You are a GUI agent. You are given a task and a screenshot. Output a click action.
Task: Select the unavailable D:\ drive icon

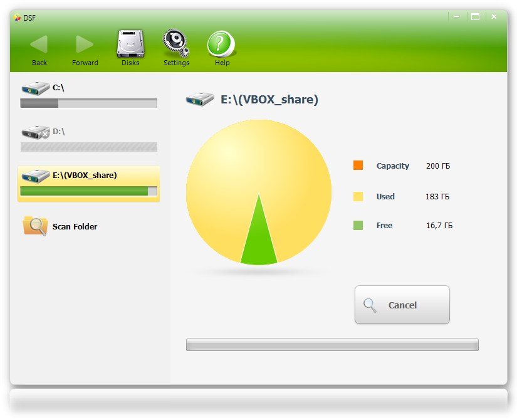click(x=35, y=132)
